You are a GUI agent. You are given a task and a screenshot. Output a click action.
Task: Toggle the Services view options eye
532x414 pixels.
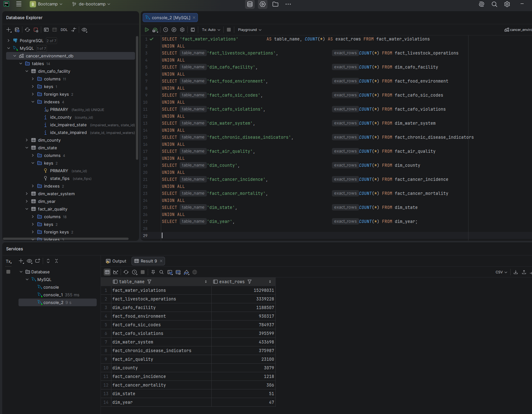(x=29, y=261)
